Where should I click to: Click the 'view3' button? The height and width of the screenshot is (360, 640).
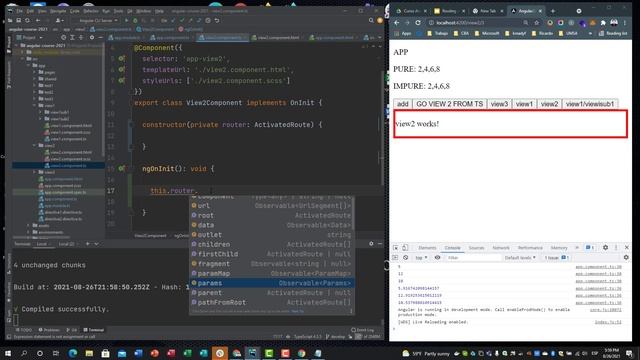pos(499,104)
